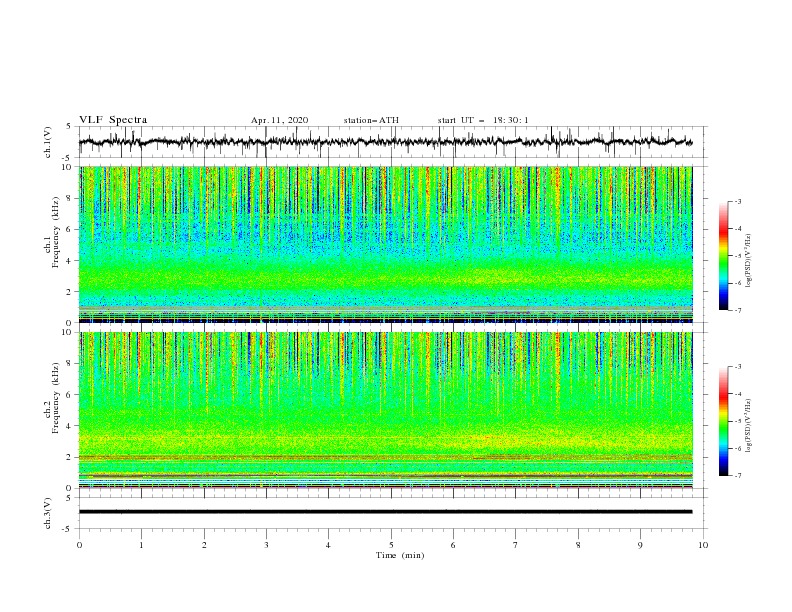Click the "4" tick on the time axis
This screenshot has width=792, height=612.
[x=329, y=545]
